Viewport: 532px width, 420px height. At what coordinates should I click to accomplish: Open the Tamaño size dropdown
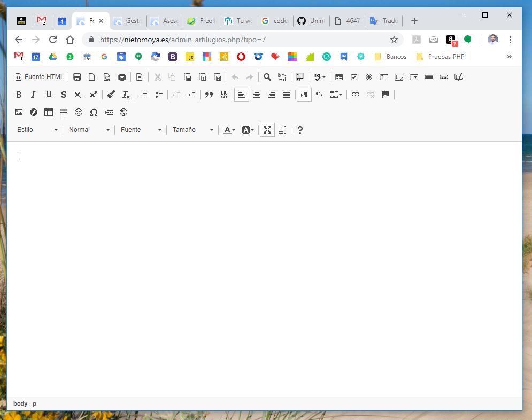pyautogui.click(x=192, y=130)
